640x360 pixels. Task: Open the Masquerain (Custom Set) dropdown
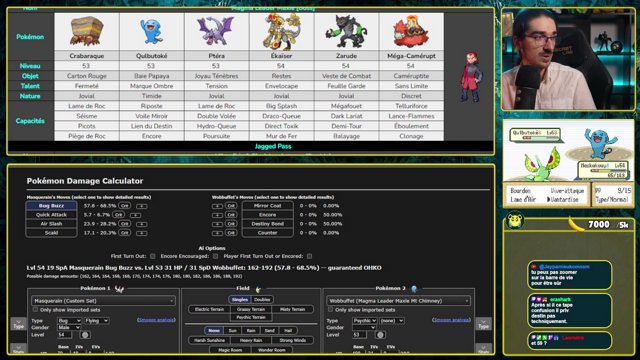pos(103,301)
